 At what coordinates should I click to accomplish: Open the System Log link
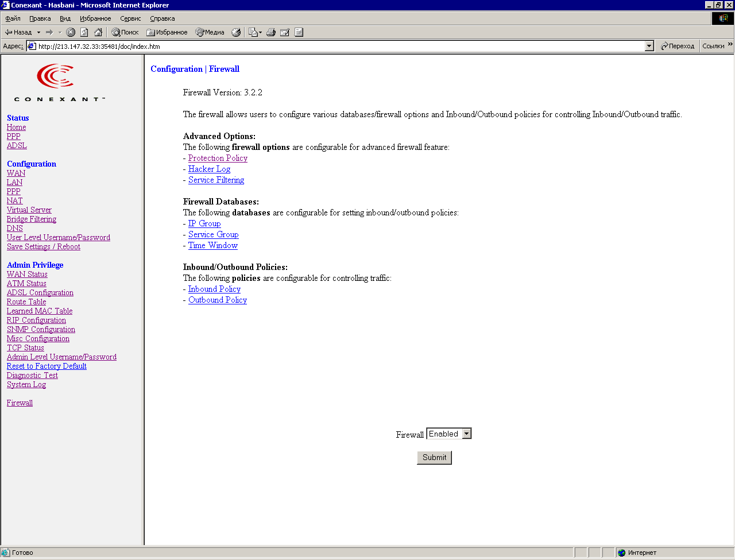26,384
